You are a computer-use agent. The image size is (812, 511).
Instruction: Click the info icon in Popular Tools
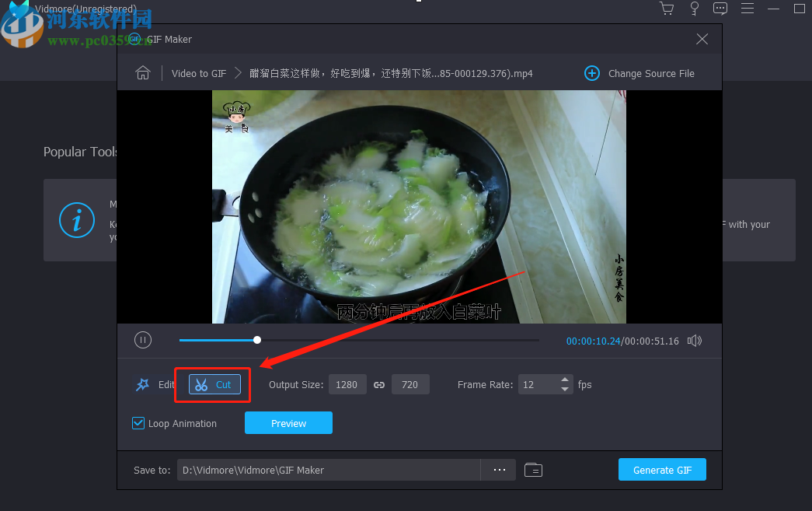(x=77, y=220)
